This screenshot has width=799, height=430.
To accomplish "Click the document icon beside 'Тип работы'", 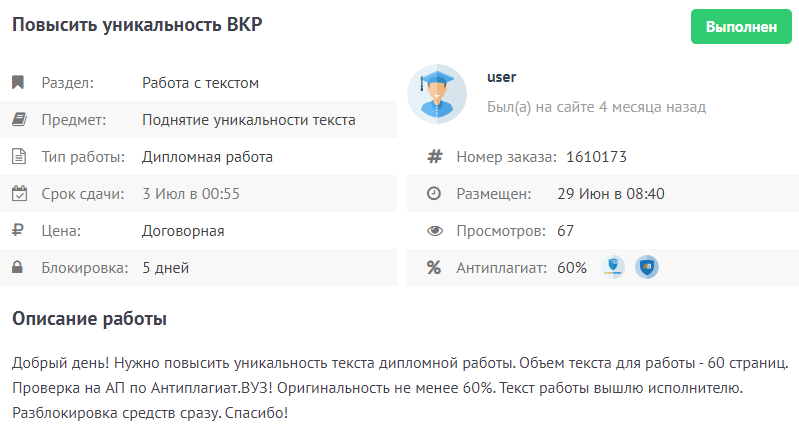I will click(x=18, y=157).
